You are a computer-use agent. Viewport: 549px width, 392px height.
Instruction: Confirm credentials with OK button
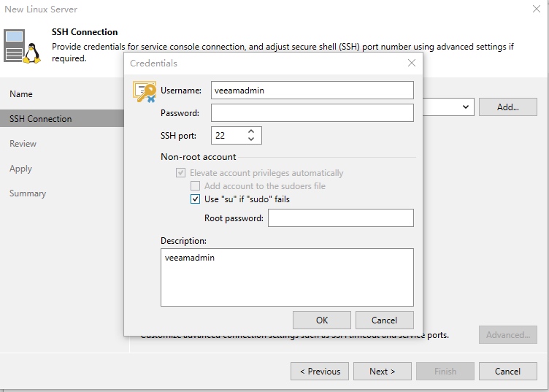coord(322,320)
